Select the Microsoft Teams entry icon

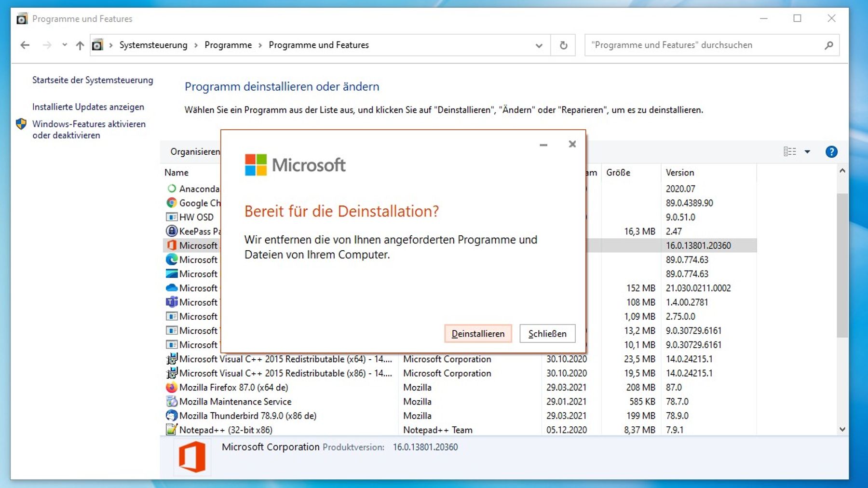tap(172, 302)
